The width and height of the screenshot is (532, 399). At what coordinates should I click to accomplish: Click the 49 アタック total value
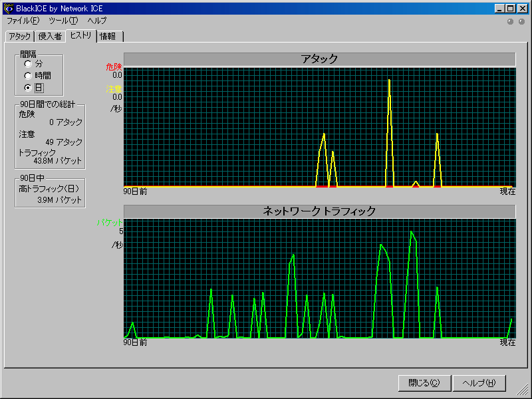(x=64, y=142)
